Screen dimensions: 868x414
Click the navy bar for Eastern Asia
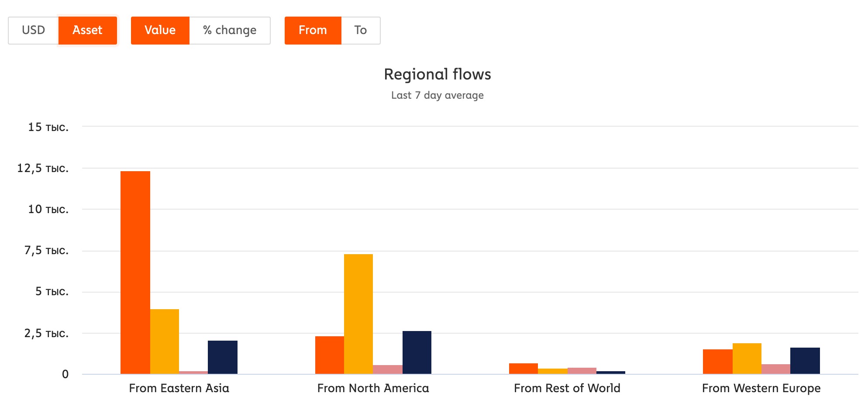223,357
